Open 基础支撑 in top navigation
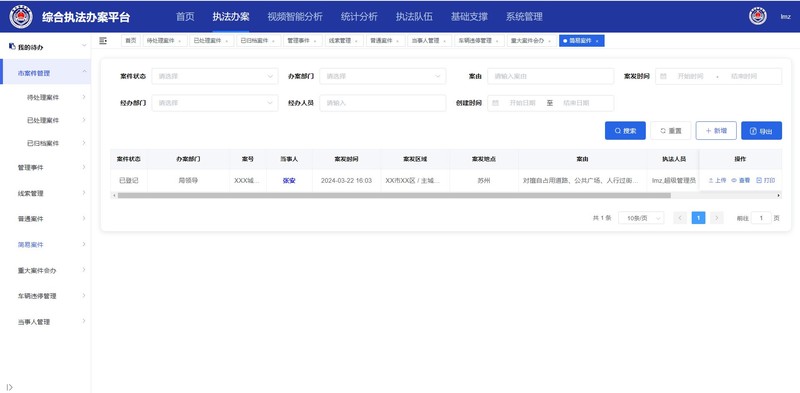The image size is (800, 393). (469, 16)
